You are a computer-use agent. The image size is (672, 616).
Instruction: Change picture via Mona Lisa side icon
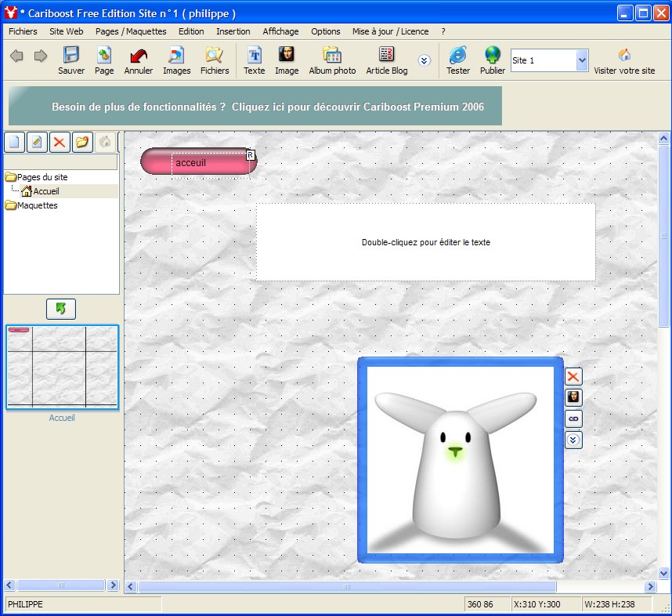click(x=573, y=397)
